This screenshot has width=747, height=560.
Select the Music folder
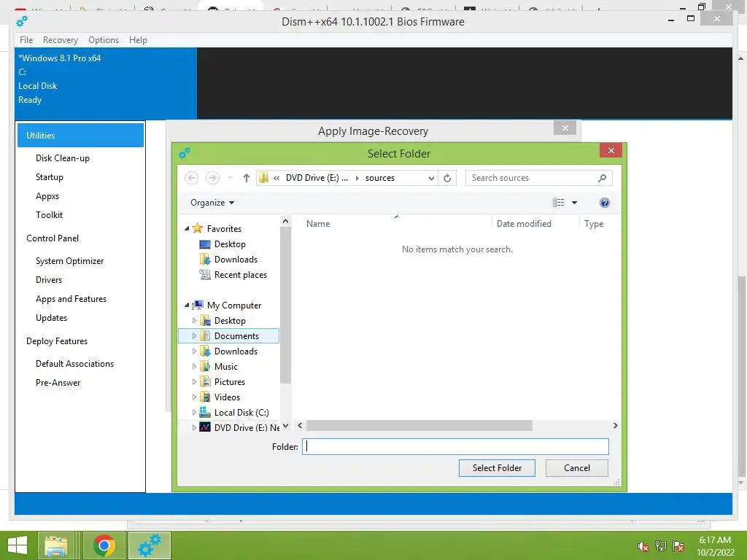point(225,367)
